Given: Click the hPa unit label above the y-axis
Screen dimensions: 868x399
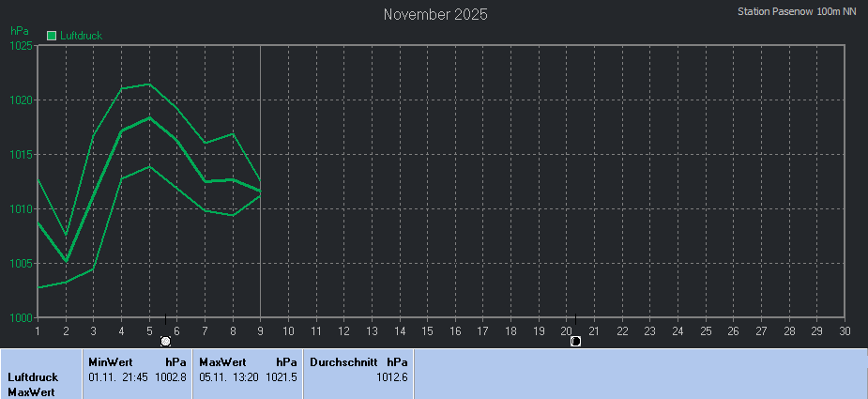Looking at the screenshot, I should (19, 31).
